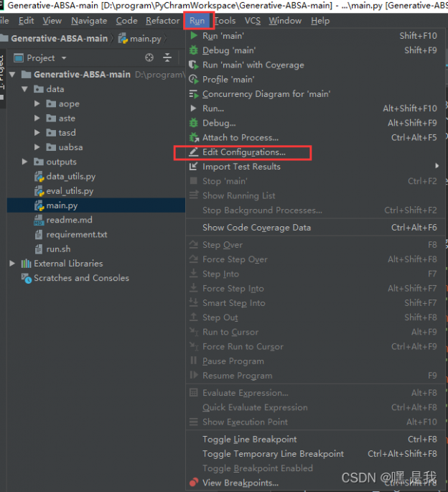Click the Debug 'main' bug icon
Image resolution: width=448 pixels, height=492 pixels.
pyautogui.click(x=193, y=50)
